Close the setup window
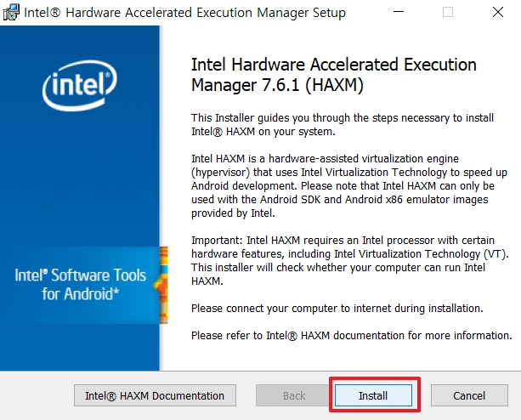The height and width of the screenshot is (420, 521). [498, 12]
